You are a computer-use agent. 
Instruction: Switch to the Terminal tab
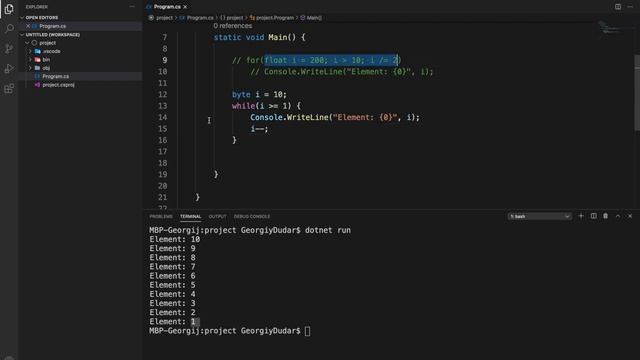tap(191, 216)
